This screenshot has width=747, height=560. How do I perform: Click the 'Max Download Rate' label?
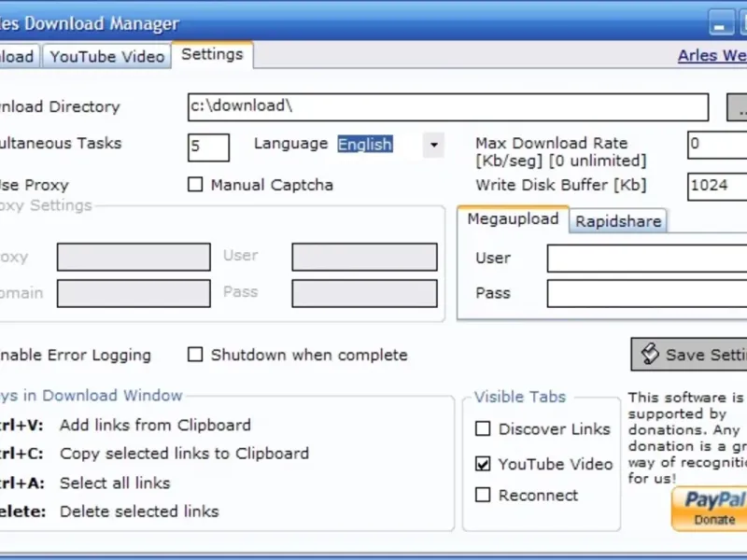551,143
